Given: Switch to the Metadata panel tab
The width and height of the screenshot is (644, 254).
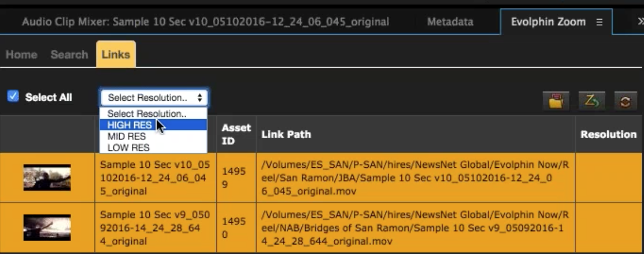Looking at the screenshot, I should [x=450, y=22].
